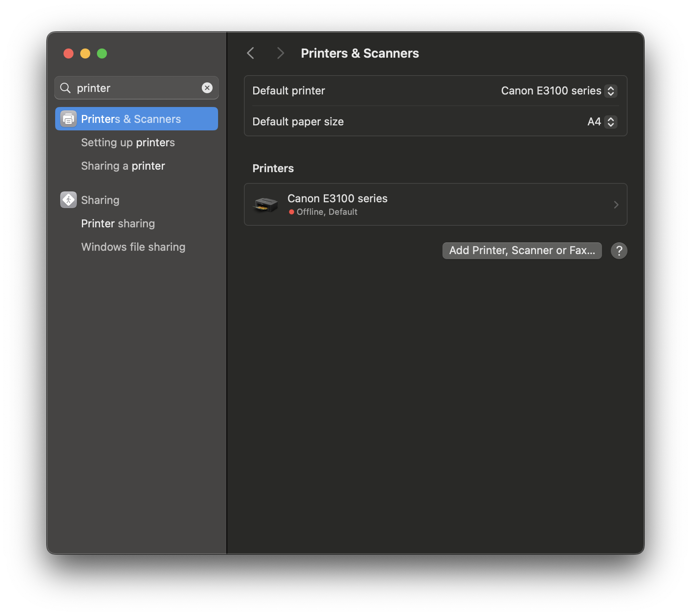Click the Sharing sidebar icon
The height and width of the screenshot is (616, 691).
[x=69, y=200]
